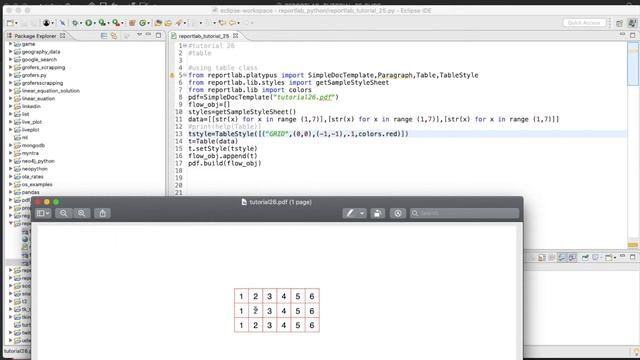Screen dimensions: 640x360
Task: Click the Open Task folder icon
Action: 168,23
